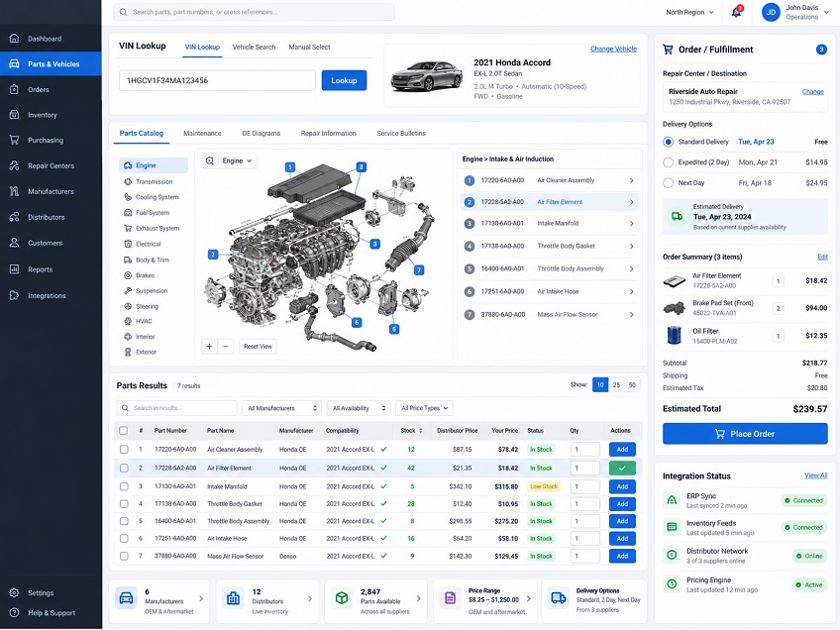Open the Service Bulletins tab

[x=401, y=134]
